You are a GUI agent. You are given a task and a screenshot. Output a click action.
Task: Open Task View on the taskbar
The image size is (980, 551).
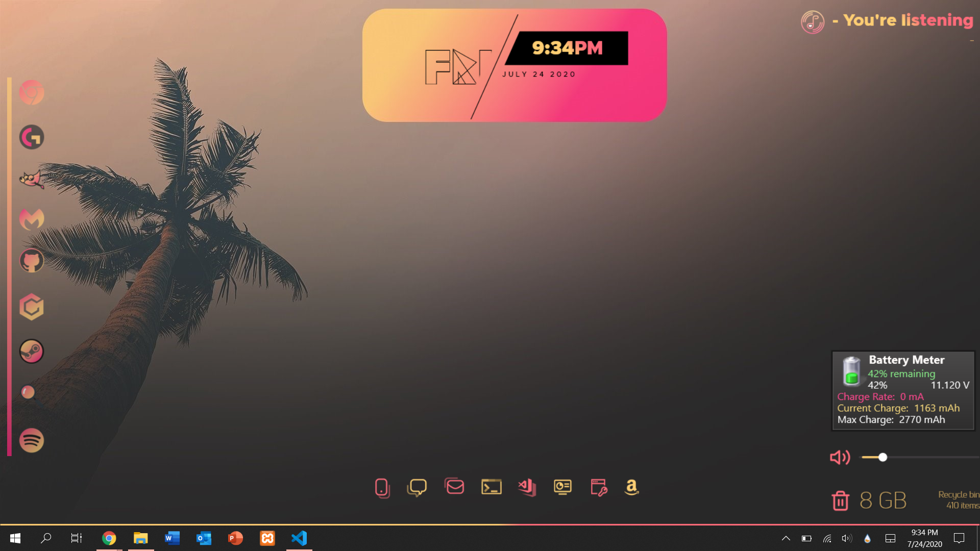pos(77,538)
